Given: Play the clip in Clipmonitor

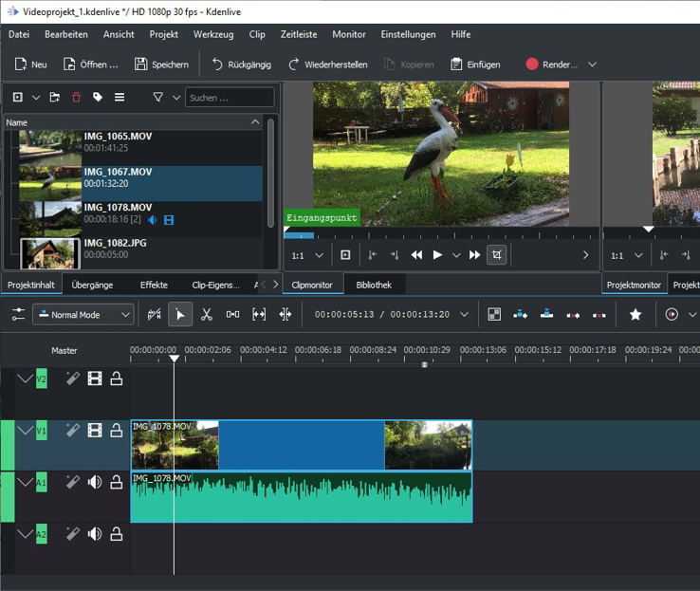Looking at the screenshot, I should (x=437, y=255).
